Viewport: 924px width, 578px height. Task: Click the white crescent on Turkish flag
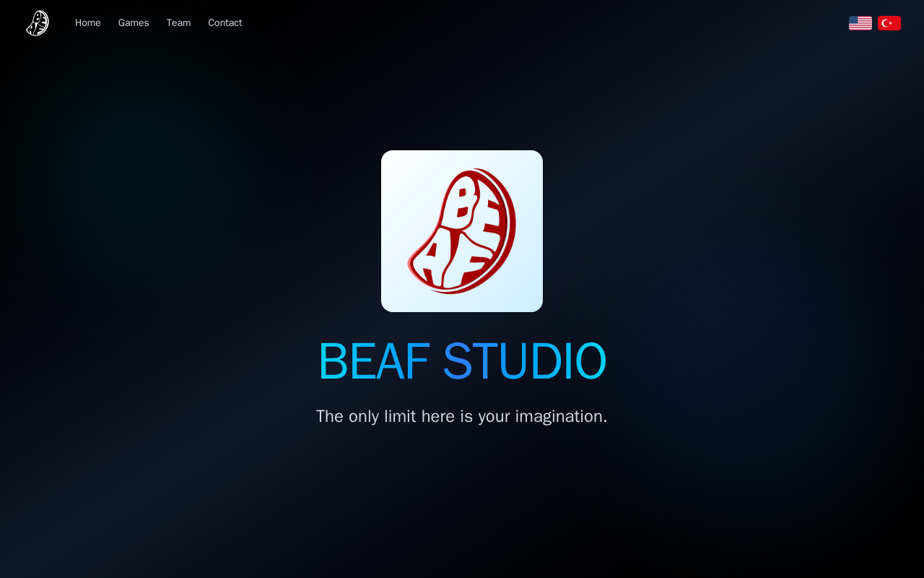pos(886,23)
